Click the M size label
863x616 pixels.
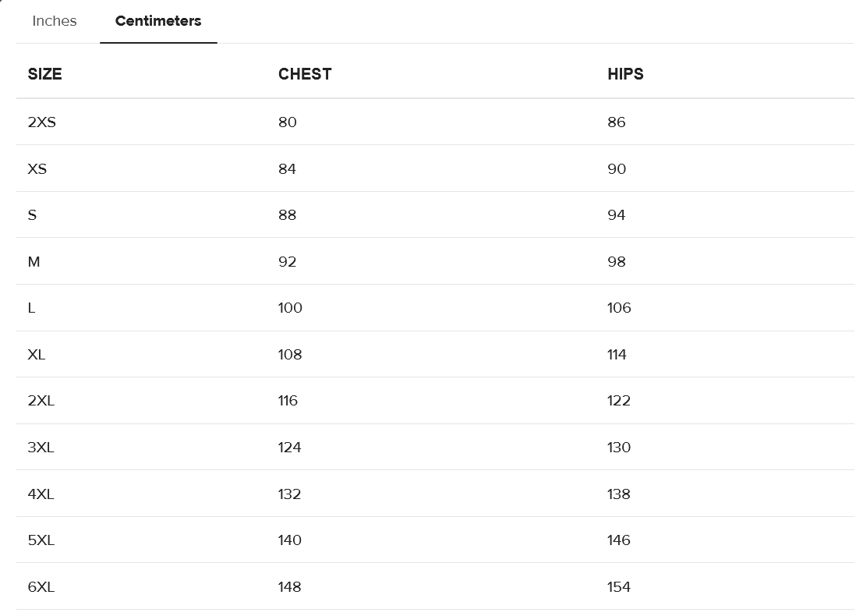pos(34,262)
